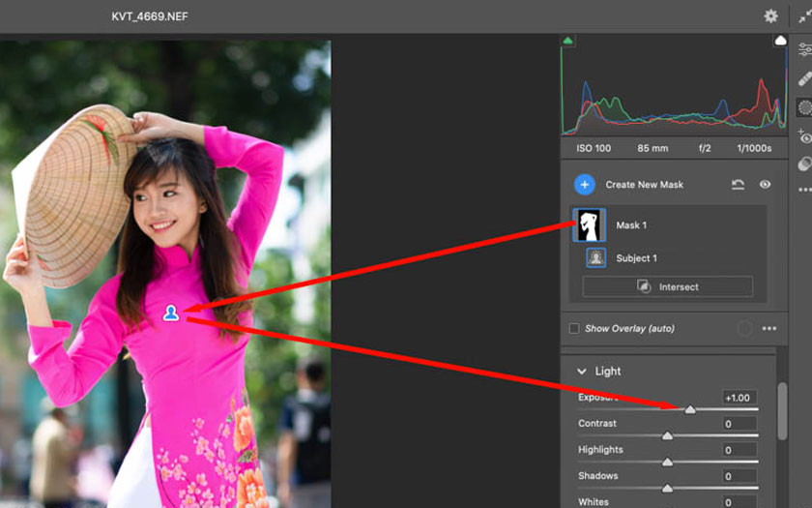Click the Shadows label
This screenshot has height=508, width=812.
pos(598,475)
